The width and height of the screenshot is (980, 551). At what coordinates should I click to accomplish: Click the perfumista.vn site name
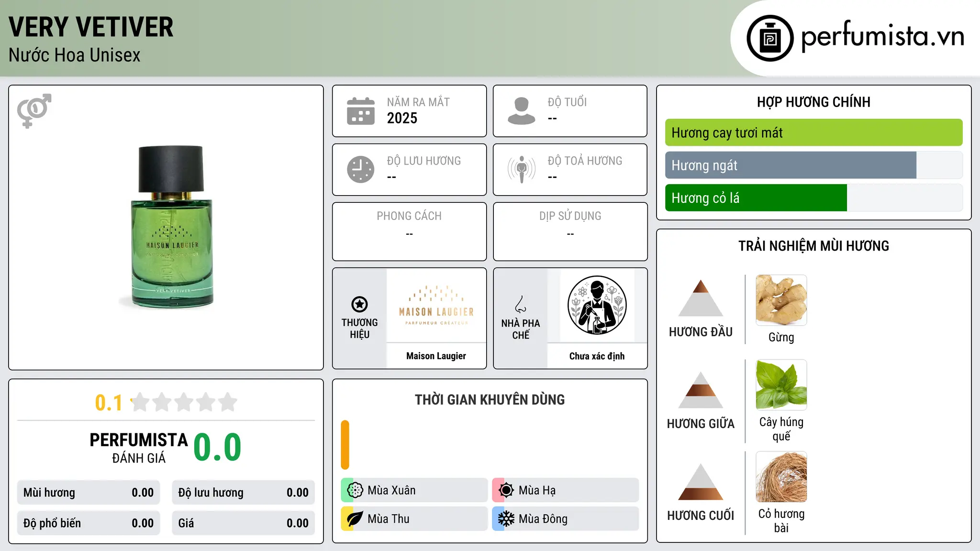(883, 36)
